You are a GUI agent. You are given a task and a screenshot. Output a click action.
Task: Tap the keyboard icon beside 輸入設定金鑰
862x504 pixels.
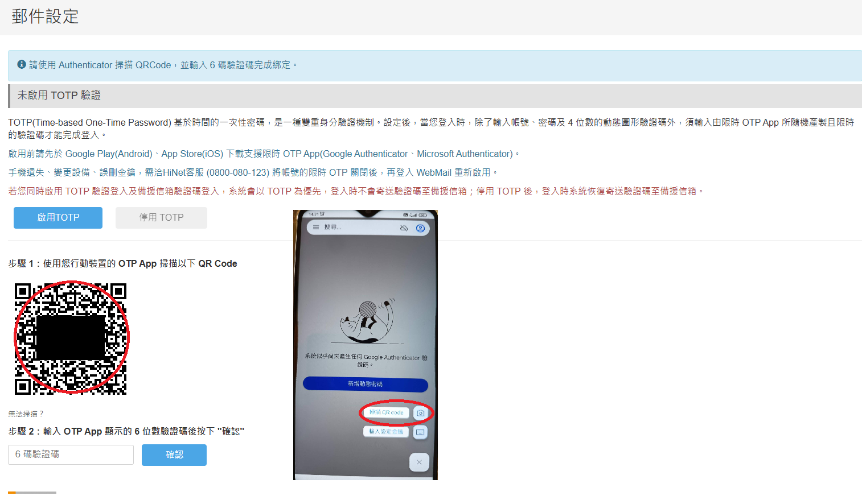click(x=420, y=432)
